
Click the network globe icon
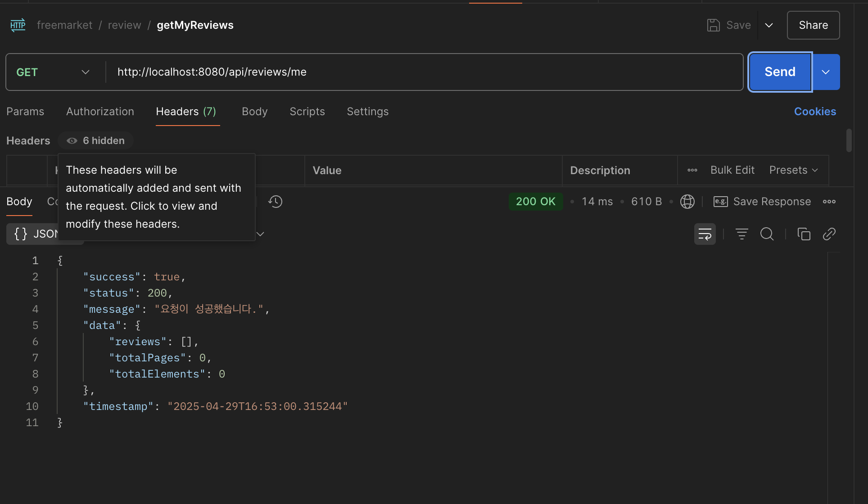pos(687,202)
